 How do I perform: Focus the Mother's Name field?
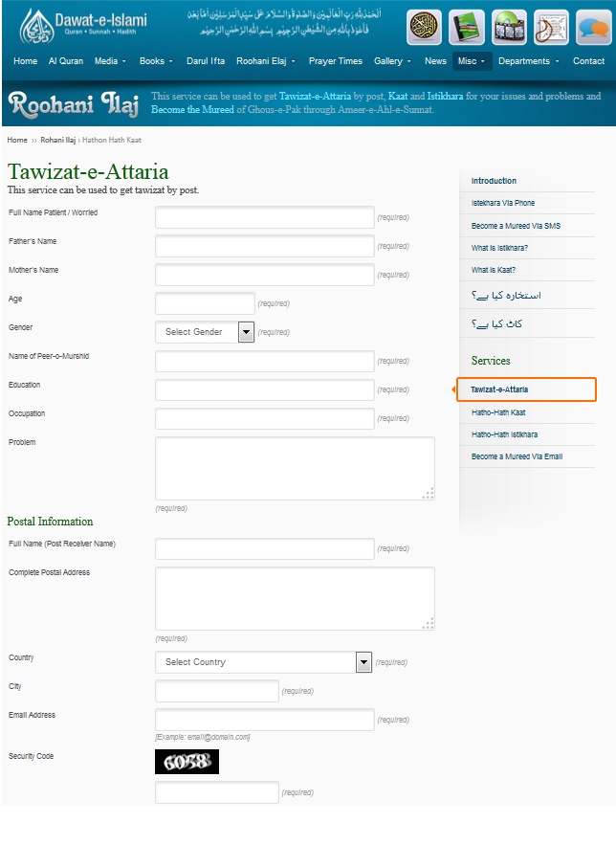[265, 275]
